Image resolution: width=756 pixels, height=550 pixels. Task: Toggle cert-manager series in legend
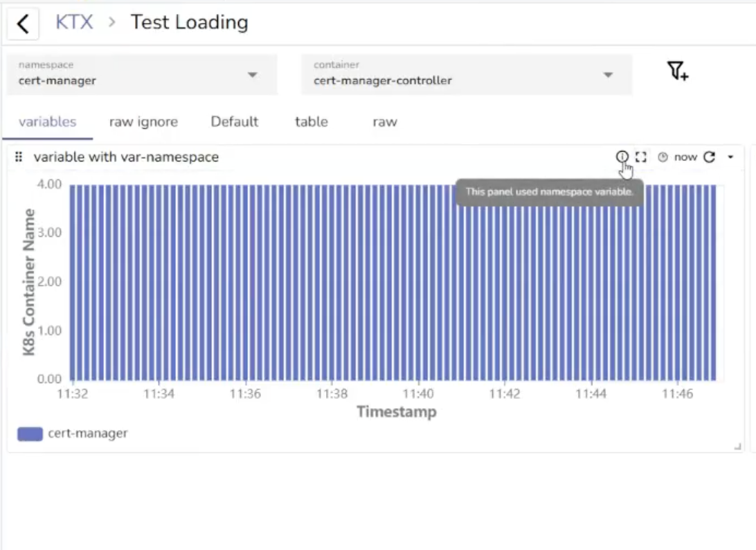point(73,434)
